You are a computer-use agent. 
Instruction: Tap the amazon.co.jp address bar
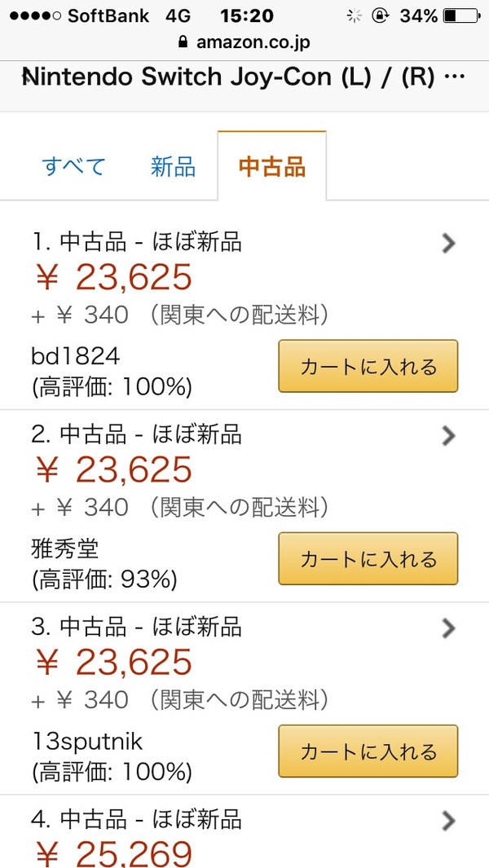pos(244,42)
